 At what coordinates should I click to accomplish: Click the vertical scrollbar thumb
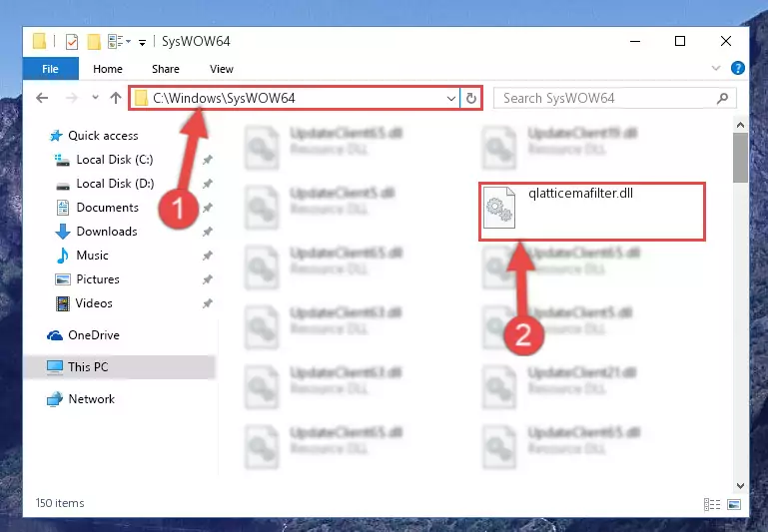pyautogui.click(x=740, y=158)
